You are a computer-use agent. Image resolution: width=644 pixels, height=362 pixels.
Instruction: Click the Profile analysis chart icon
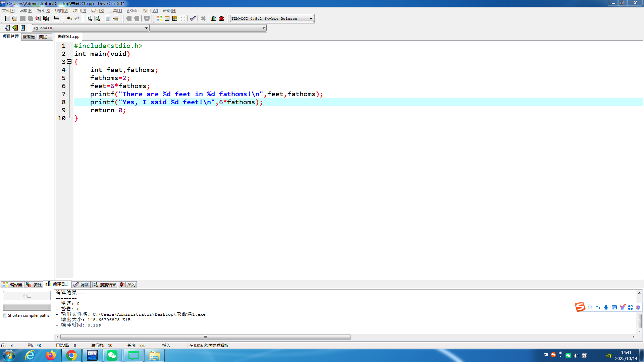[x=214, y=18]
